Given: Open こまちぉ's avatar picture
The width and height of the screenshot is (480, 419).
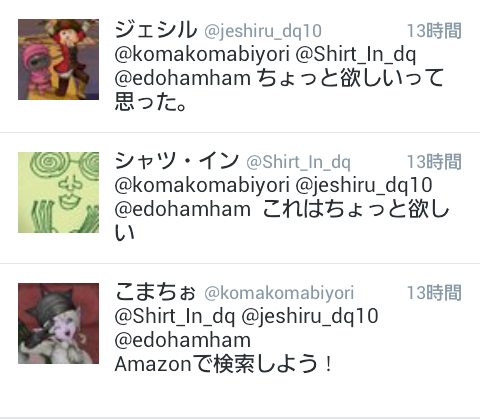Looking at the screenshot, I should (58, 323).
